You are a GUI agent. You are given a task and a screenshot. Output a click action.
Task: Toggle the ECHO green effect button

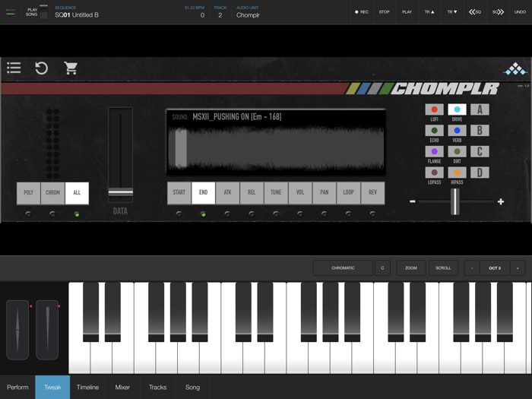(x=434, y=131)
